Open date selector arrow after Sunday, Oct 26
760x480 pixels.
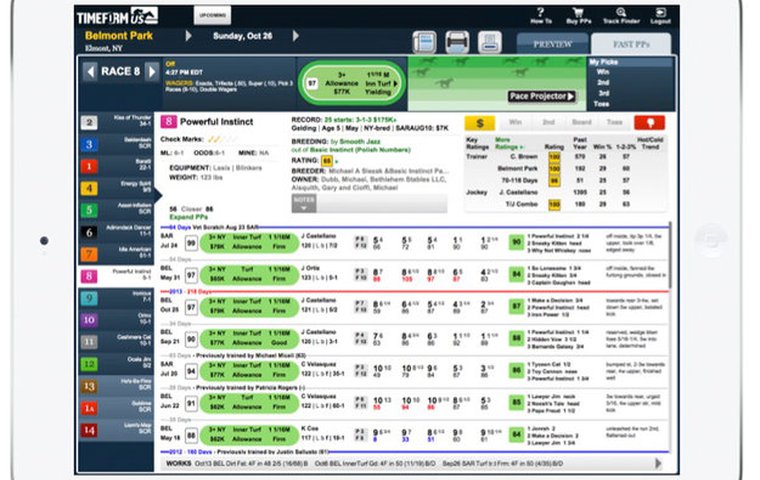pyautogui.click(x=296, y=36)
